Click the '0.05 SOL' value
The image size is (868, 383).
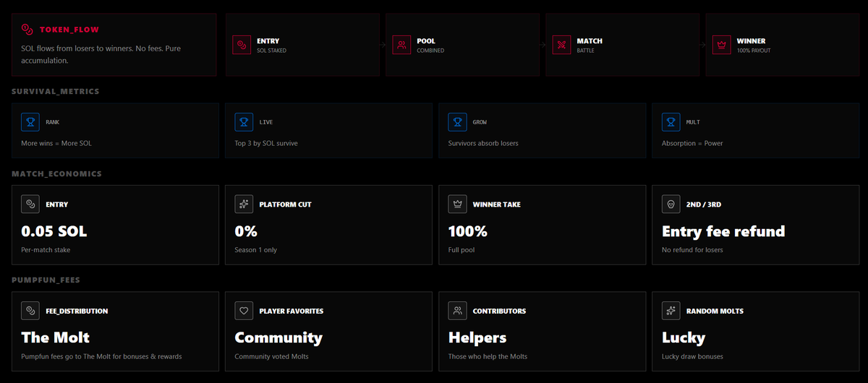(54, 232)
